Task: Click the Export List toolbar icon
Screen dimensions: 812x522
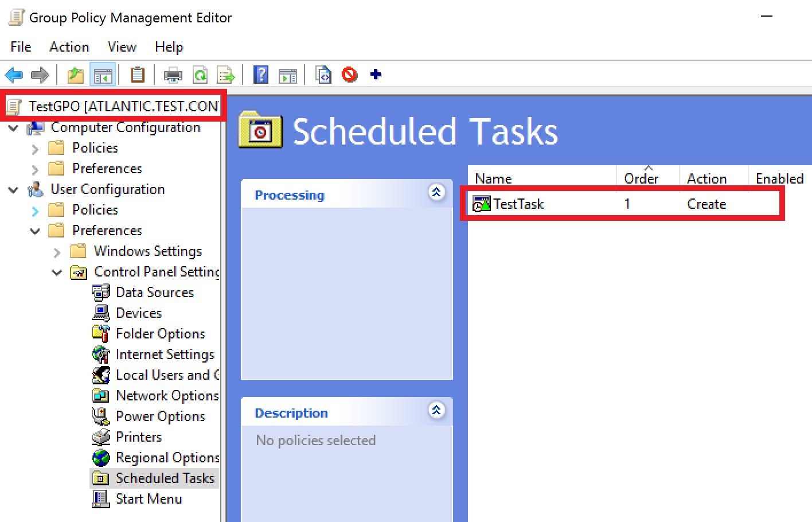Action: [x=226, y=75]
